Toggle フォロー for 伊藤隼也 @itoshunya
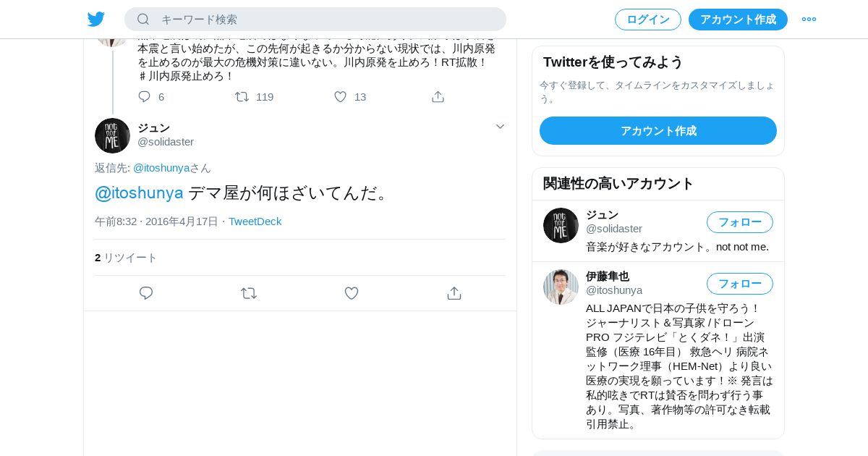Screen dimensions: 868x456 coord(740,284)
